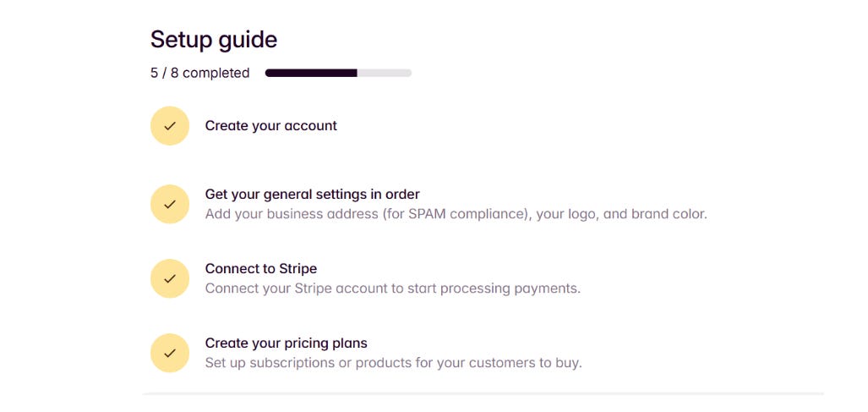Click the divider line below pricing plans
868x412 pixels.
(483, 393)
